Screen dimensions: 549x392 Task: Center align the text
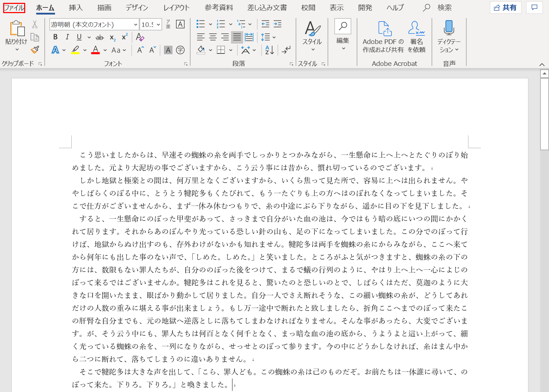[x=213, y=37]
